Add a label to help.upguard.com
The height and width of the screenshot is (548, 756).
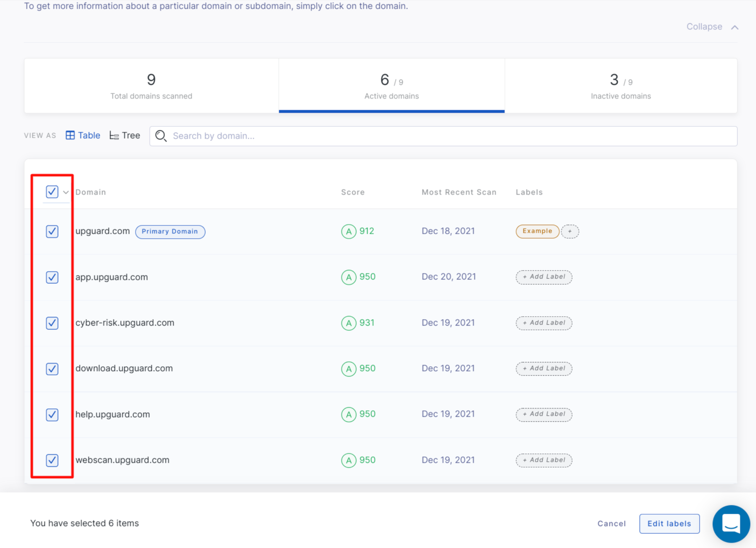click(x=544, y=415)
